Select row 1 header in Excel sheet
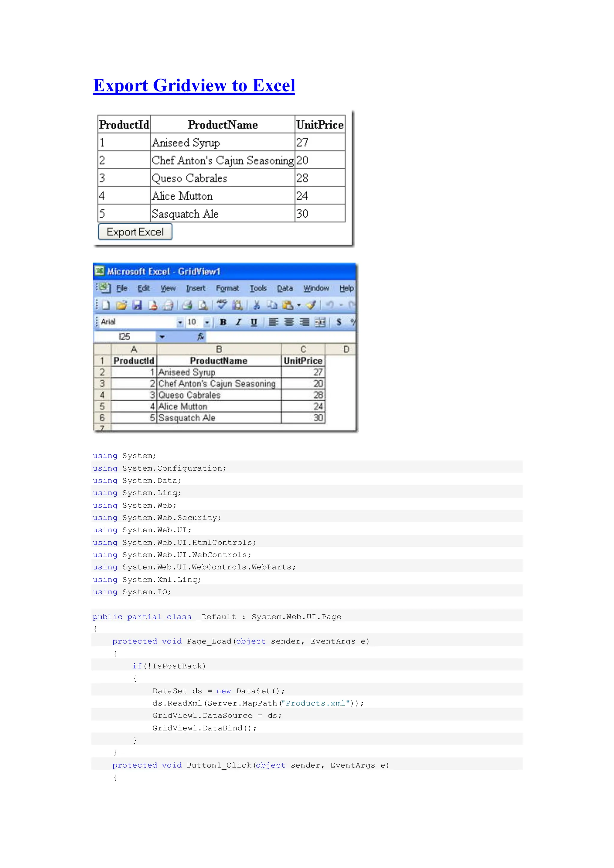The image size is (614, 868). (x=102, y=361)
